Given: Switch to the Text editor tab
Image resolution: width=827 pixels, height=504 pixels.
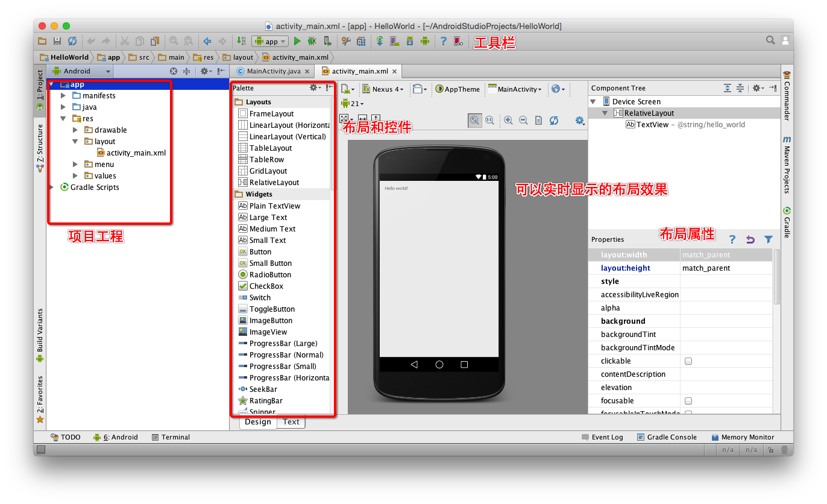Looking at the screenshot, I should 291,422.
